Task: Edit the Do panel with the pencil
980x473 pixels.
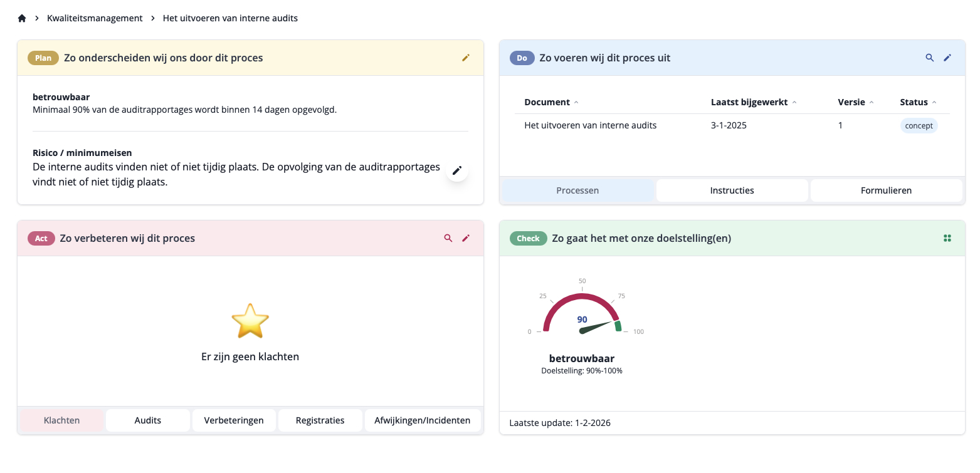Action: [947, 58]
